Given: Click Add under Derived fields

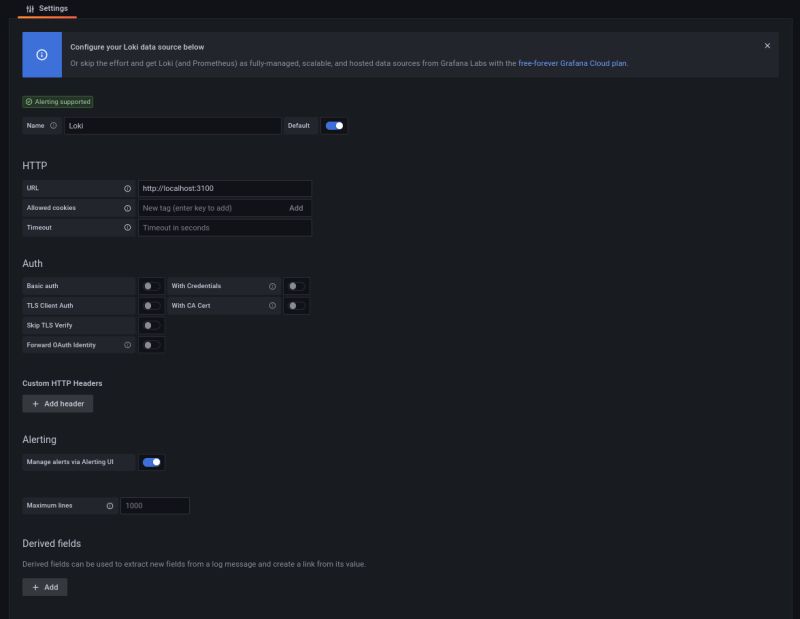Looking at the screenshot, I should 44,587.
